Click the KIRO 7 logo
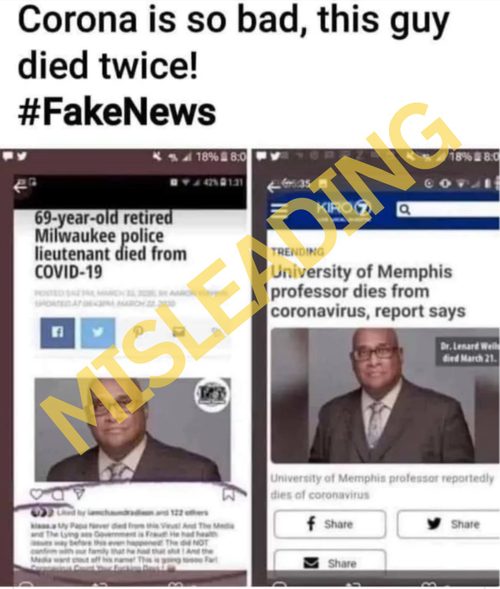The height and width of the screenshot is (589, 500). tap(344, 209)
